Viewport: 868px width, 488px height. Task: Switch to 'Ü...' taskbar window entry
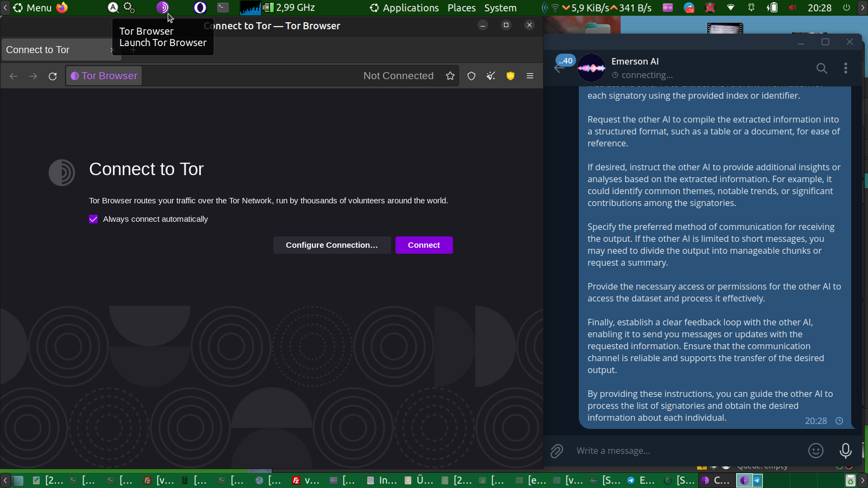click(x=418, y=480)
